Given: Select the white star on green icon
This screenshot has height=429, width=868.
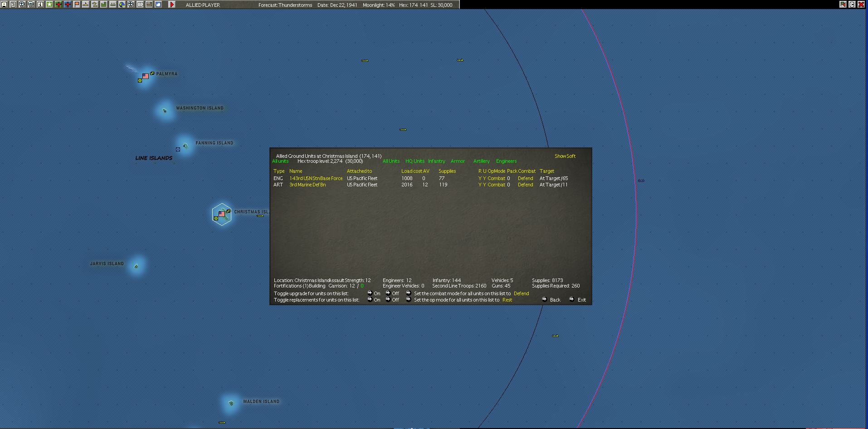Looking at the screenshot, I should tap(49, 5).
